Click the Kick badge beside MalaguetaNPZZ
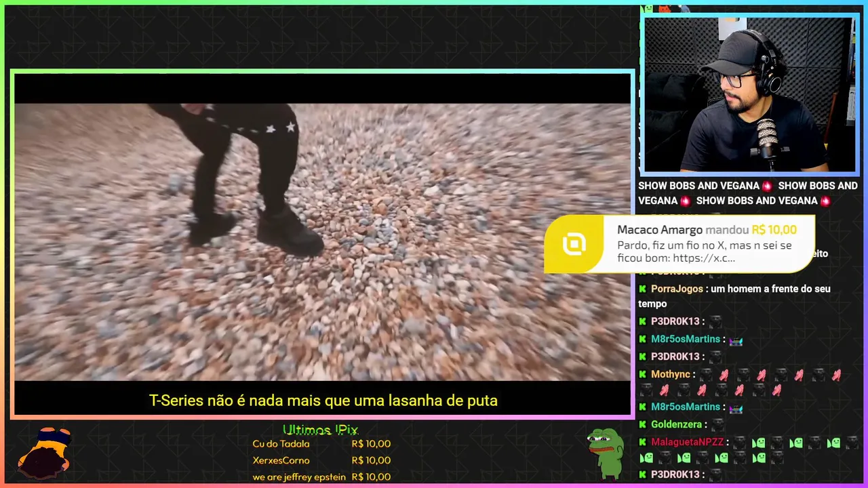868x488 pixels. click(642, 442)
